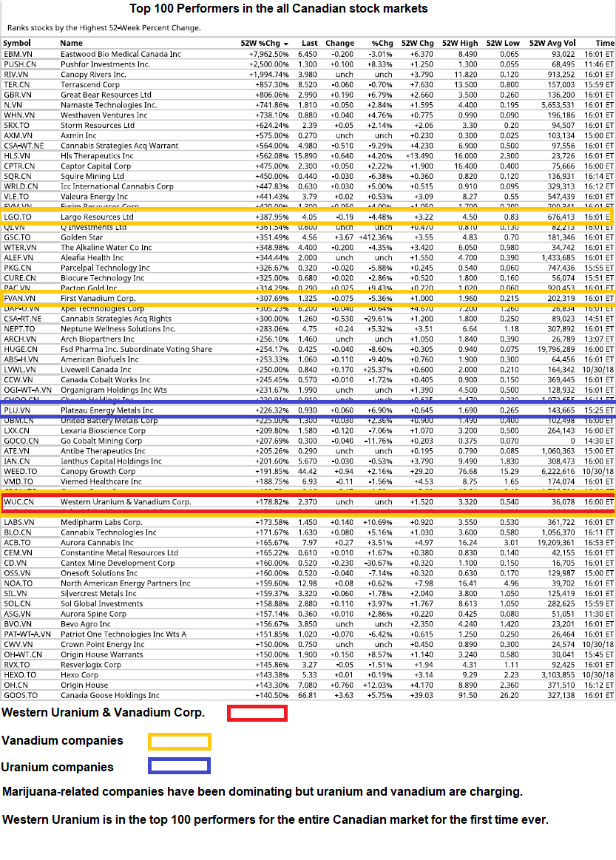Viewport: 616px width, 860px height.
Task: Click the 66.81 last price
Action: pyautogui.click(x=307, y=695)
